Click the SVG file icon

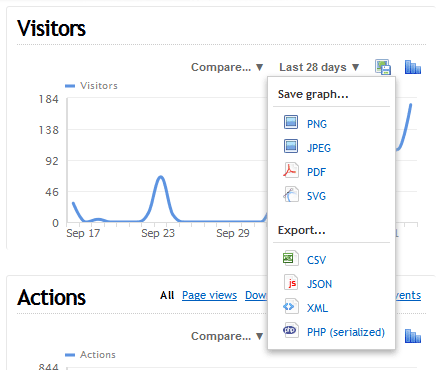click(x=291, y=194)
